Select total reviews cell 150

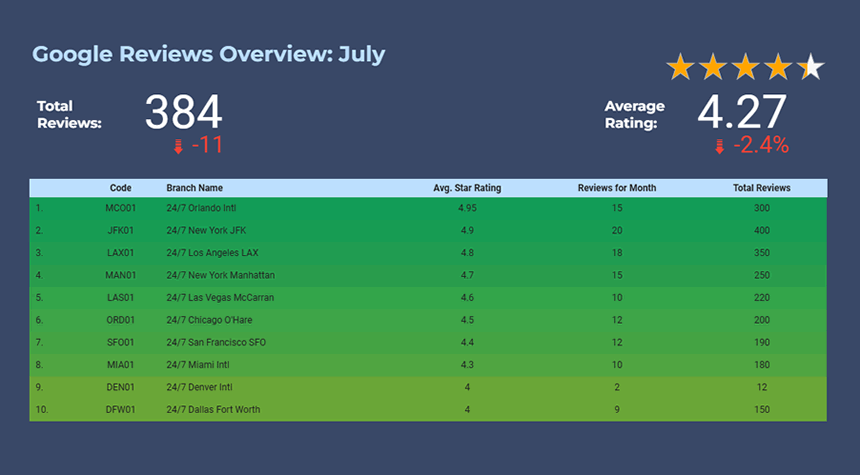[762, 410]
